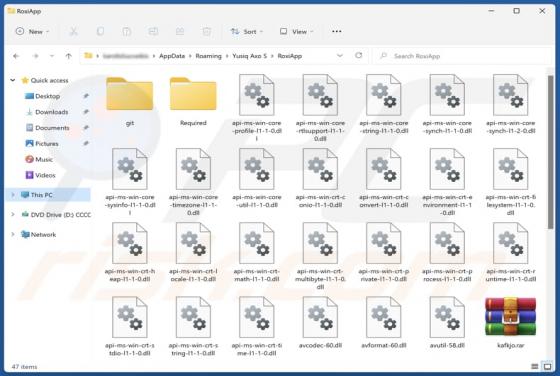Click the Cut toolbar icon
Viewport: 560px width, 376px height.
(74, 31)
